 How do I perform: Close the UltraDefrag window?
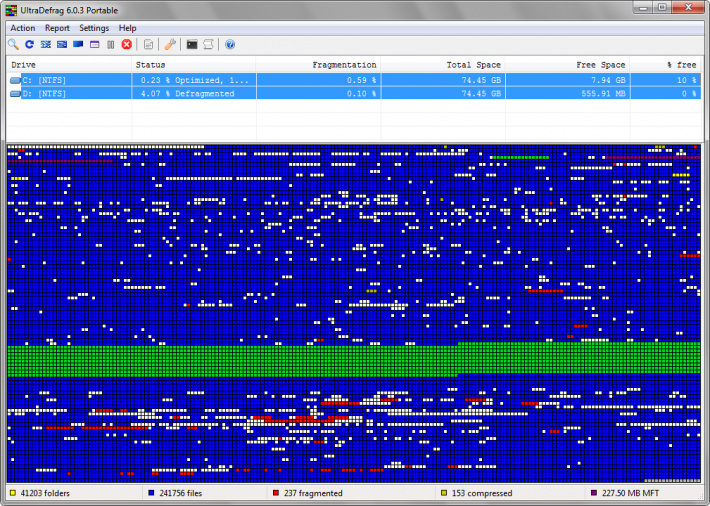688,7
